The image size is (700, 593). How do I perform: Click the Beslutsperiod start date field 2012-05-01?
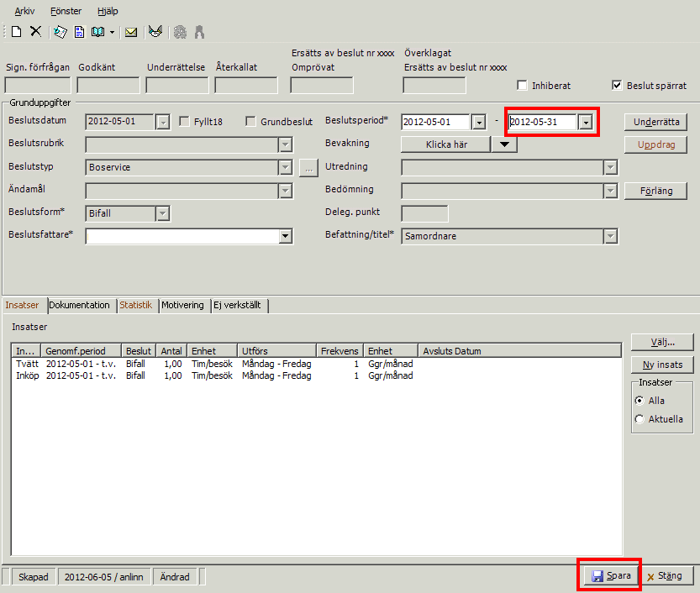point(435,122)
